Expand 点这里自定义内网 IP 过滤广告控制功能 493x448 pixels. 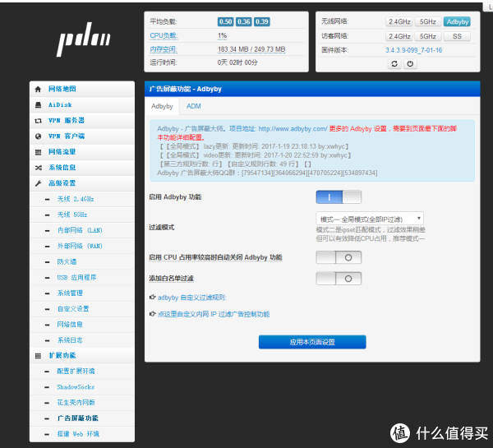click(214, 314)
